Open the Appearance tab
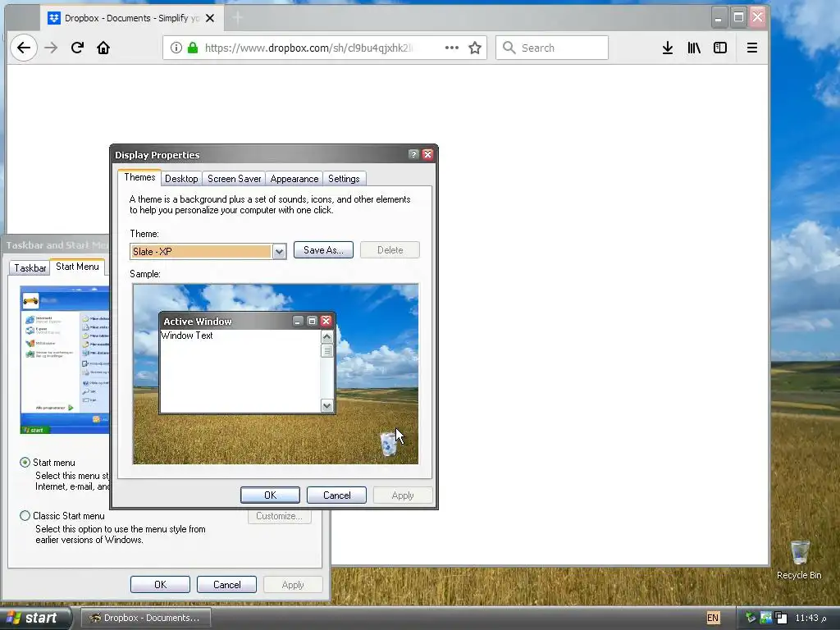Image resolution: width=840 pixels, height=630 pixels. (x=294, y=178)
